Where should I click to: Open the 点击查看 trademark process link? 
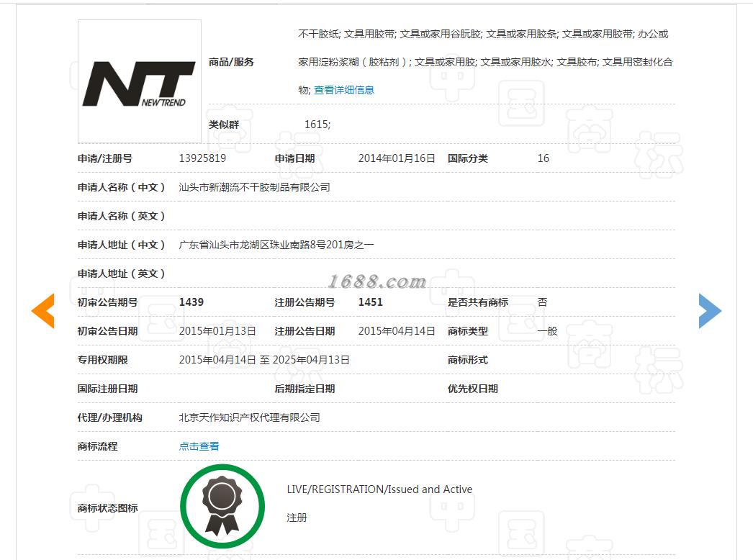(x=199, y=446)
